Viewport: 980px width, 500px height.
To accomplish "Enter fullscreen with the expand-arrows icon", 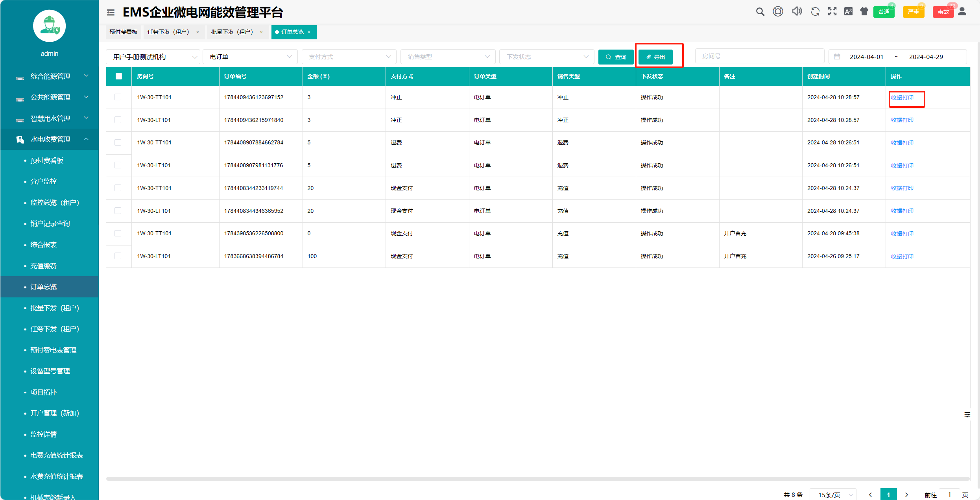I will click(832, 12).
